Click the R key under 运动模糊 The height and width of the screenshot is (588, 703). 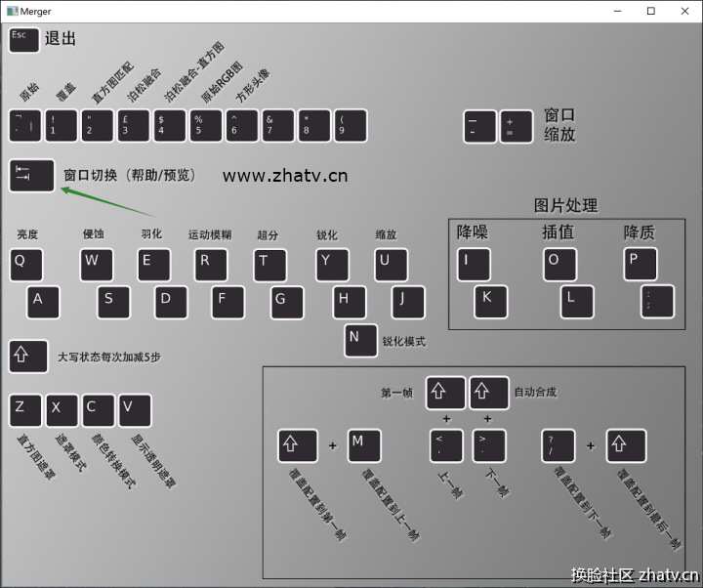[211, 265]
